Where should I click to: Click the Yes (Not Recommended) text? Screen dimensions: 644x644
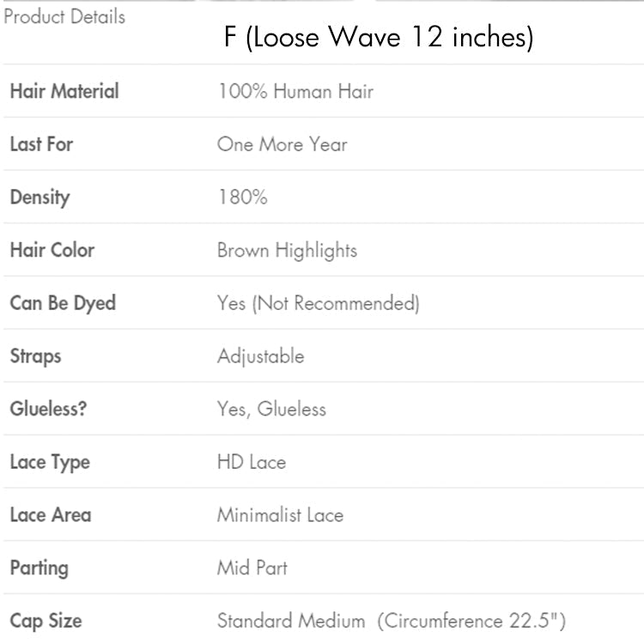click(318, 303)
